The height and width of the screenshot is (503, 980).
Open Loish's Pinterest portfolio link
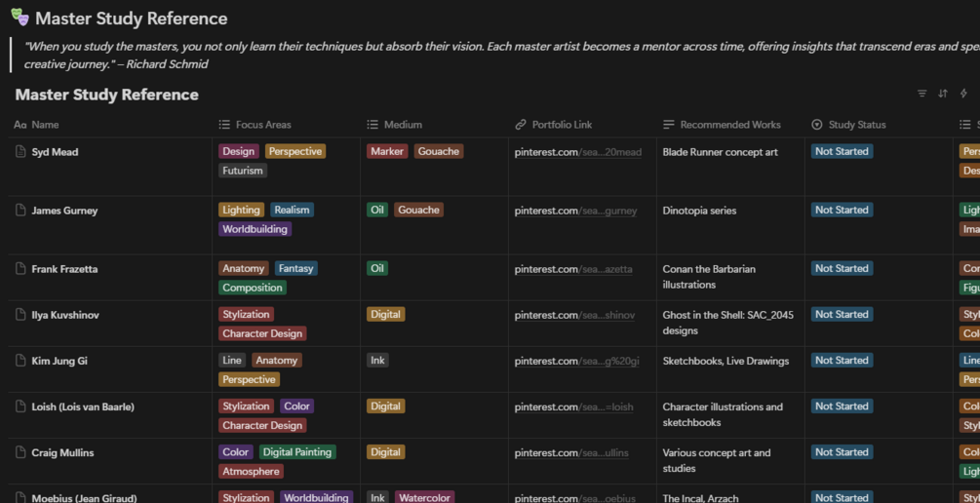click(573, 406)
